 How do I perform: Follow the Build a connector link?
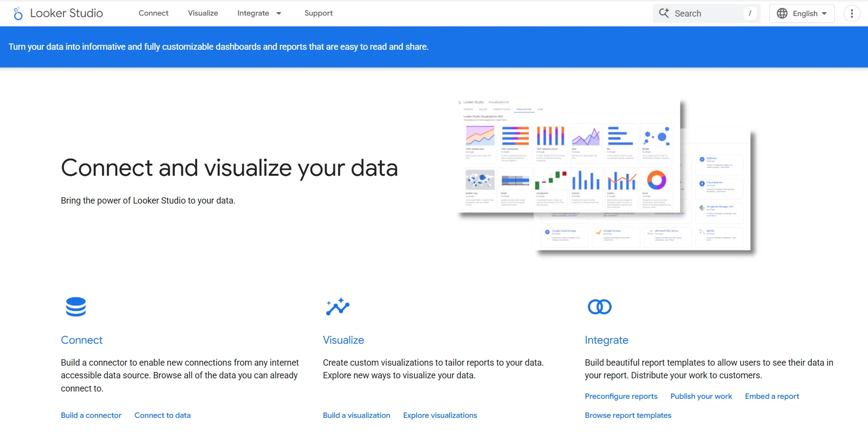[91, 415]
